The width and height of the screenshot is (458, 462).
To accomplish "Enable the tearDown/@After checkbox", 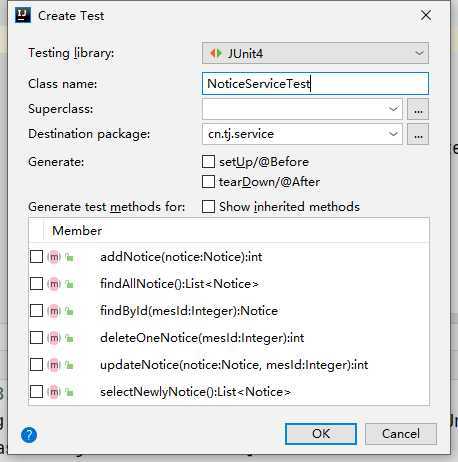I will click(208, 182).
